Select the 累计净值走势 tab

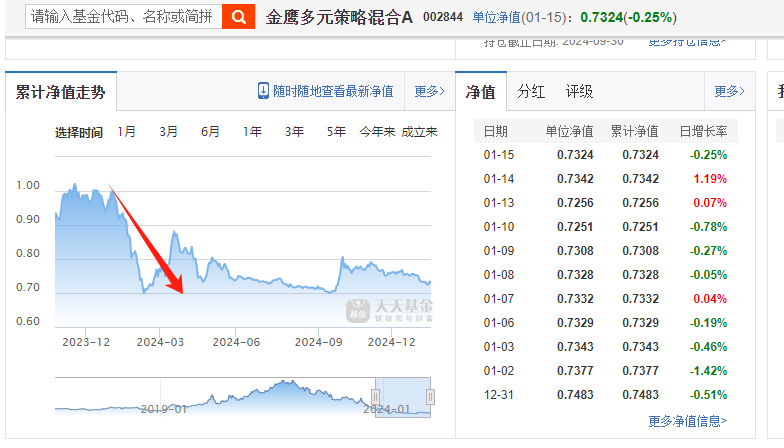coord(60,92)
